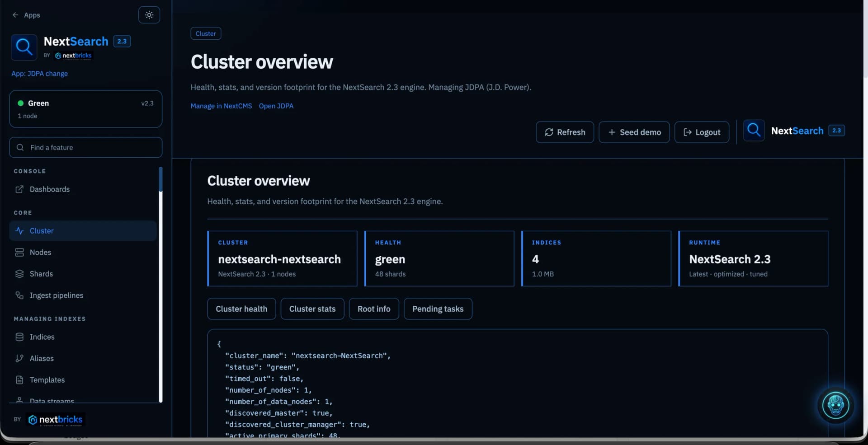The height and width of the screenshot is (445, 868).
Task: Click the "number_of_data_nodes" JSON line
Action: click(x=279, y=402)
